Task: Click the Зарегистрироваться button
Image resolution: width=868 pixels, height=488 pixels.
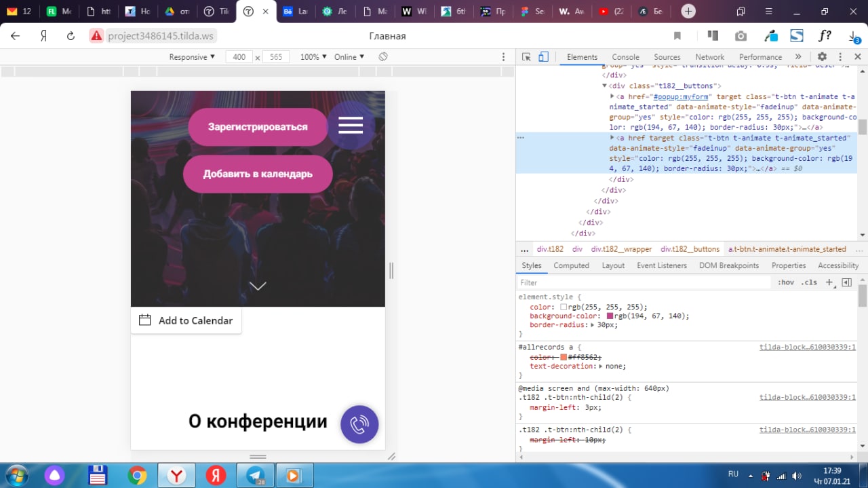Action: 258,127
